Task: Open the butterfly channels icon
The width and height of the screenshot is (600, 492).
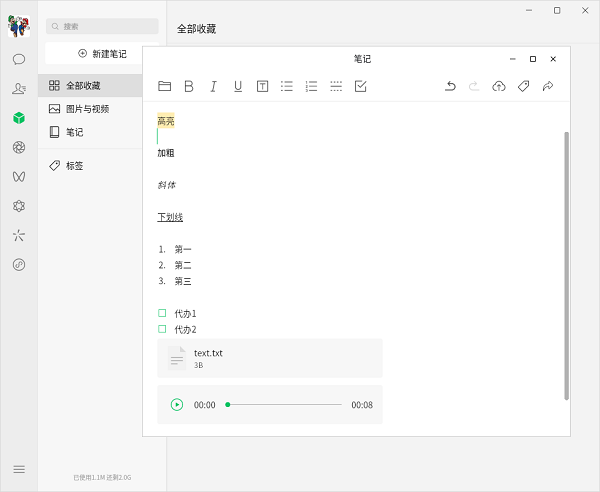Action: pyautogui.click(x=19, y=176)
